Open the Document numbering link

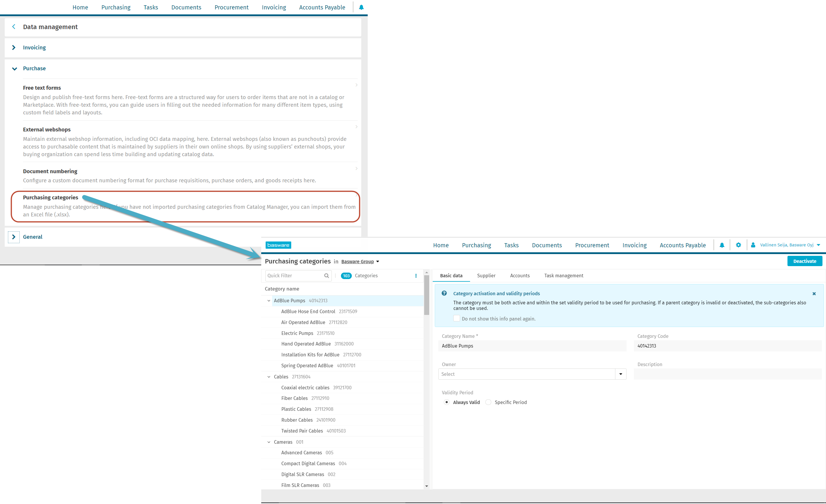(50, 171)
